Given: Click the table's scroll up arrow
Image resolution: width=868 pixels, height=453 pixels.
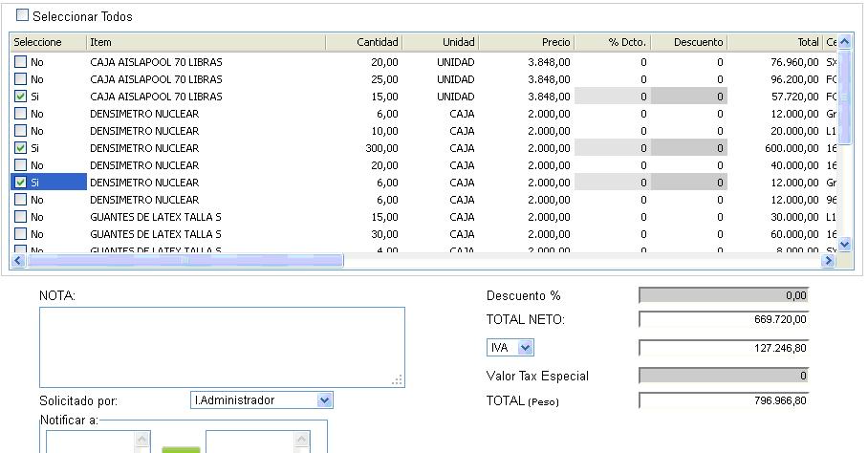Looking at the screenshot, I should point(845,42).
